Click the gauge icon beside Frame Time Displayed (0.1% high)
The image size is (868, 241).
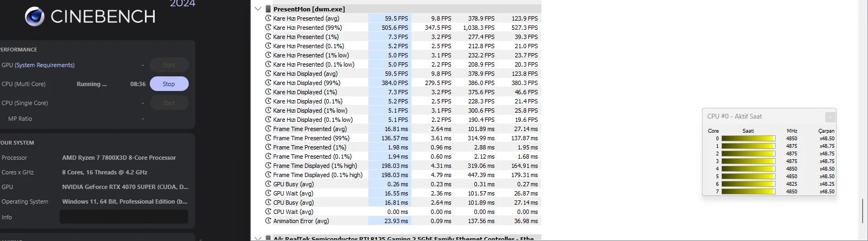(268, 175)
